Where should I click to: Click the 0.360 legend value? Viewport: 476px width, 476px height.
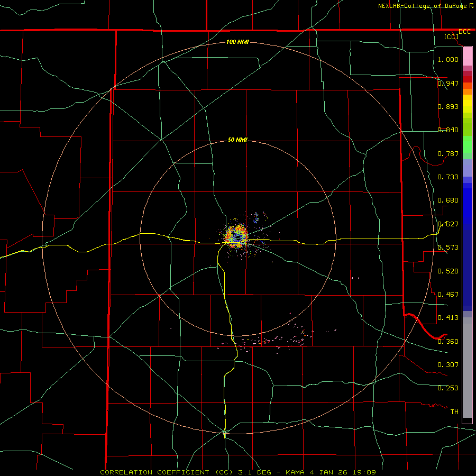pos(448,342)
